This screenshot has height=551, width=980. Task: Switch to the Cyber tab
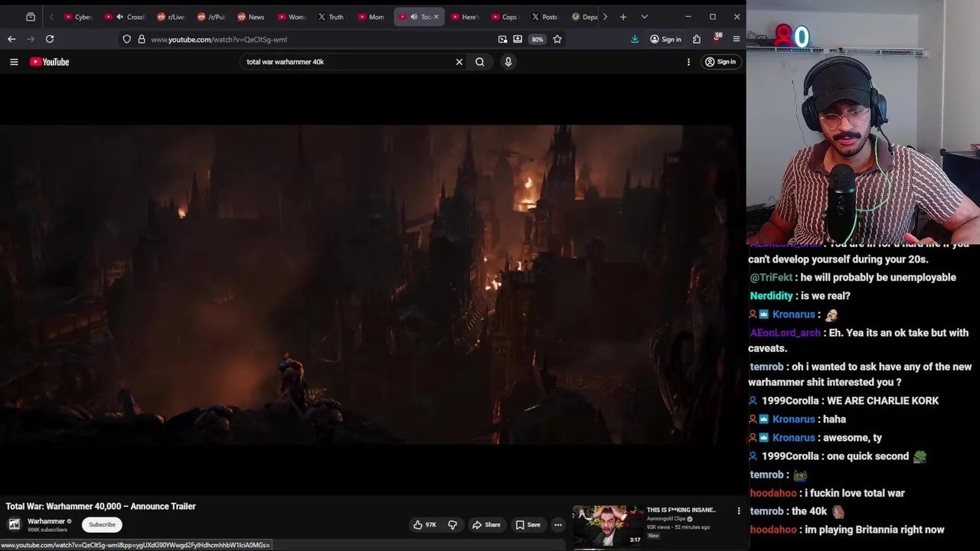(x=79, y=17)
